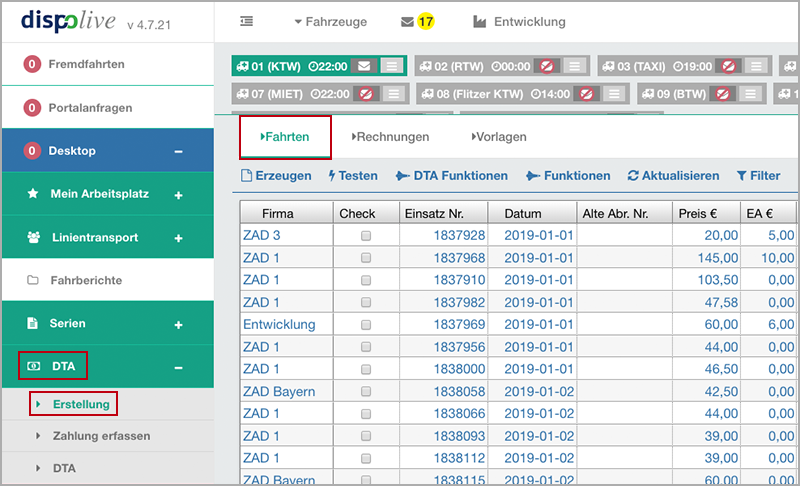Switch to the Fahrten tab
800x486 pixels.
pyautogui.click(x=285, y=137)
